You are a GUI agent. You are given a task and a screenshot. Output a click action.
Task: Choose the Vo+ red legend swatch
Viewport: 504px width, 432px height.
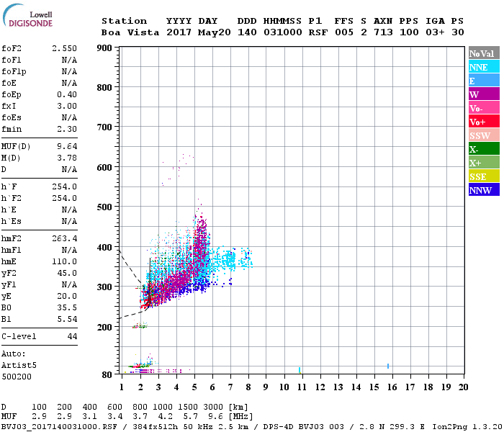tap(484, 122)
